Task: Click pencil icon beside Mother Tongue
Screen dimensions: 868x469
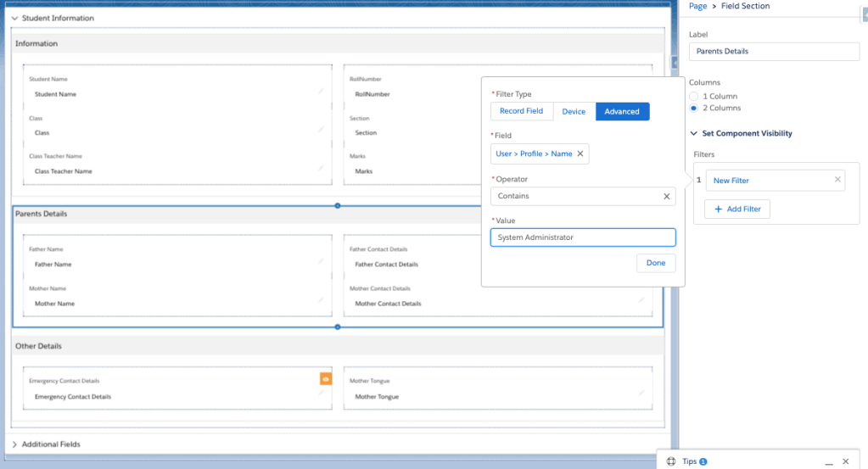Action: tap(641, 393)
